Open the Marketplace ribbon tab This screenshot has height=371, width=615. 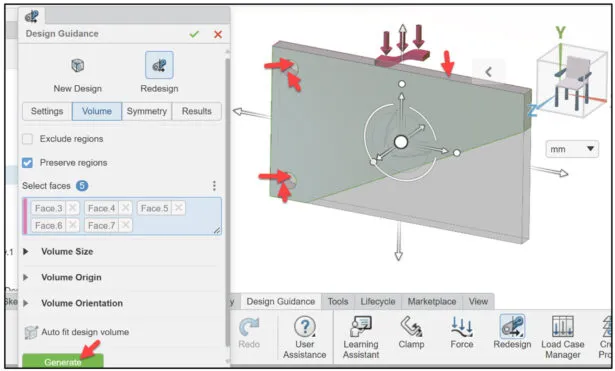coord(432,302)
